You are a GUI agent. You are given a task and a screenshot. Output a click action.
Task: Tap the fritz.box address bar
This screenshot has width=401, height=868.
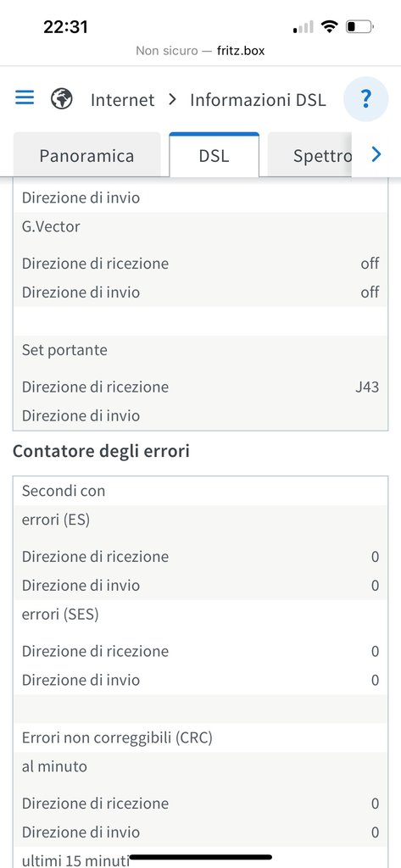(x=200, y=51)
